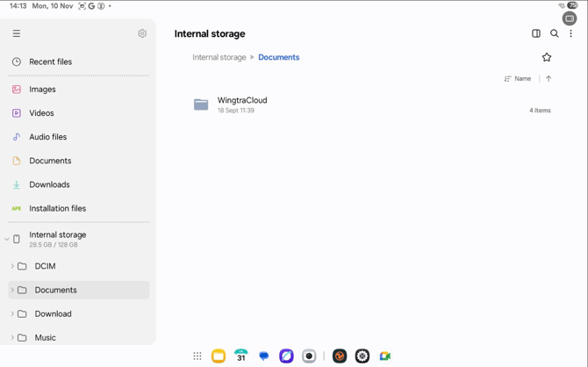Image resolution: width=588 pixels, height=367 pixels.
Task: Open Installation files APK category
Action: [79, 208]
